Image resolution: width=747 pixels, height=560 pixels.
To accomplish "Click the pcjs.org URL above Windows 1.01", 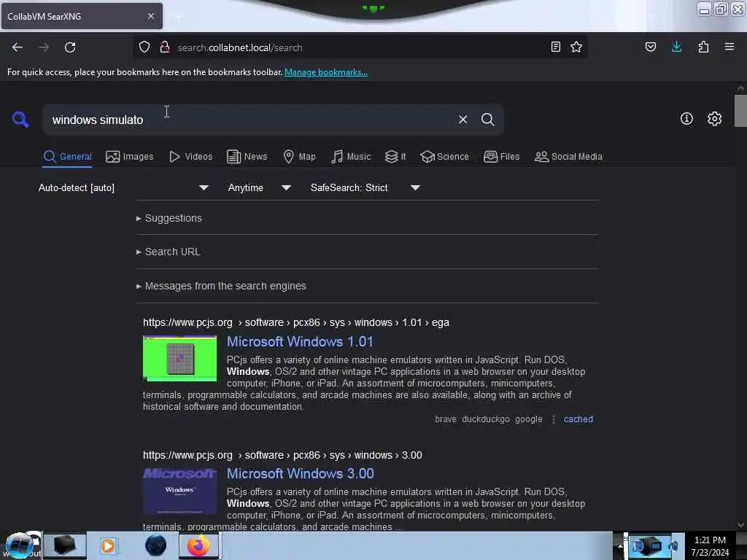I will (x=296, y=322).
